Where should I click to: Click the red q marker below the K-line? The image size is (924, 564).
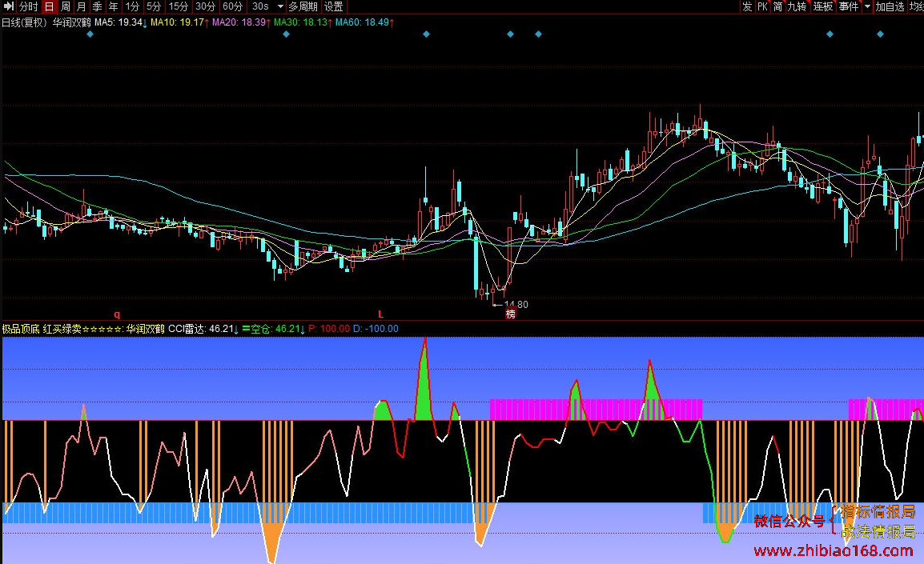point(117,314)
